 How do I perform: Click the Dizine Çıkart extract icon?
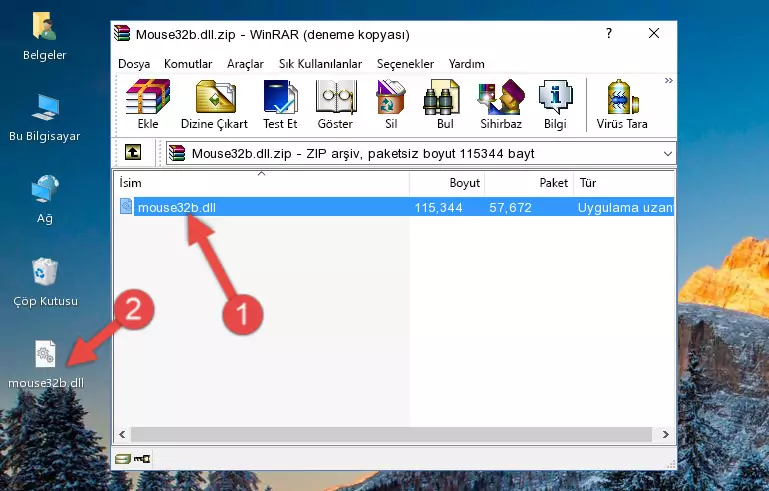pos(214,104)
